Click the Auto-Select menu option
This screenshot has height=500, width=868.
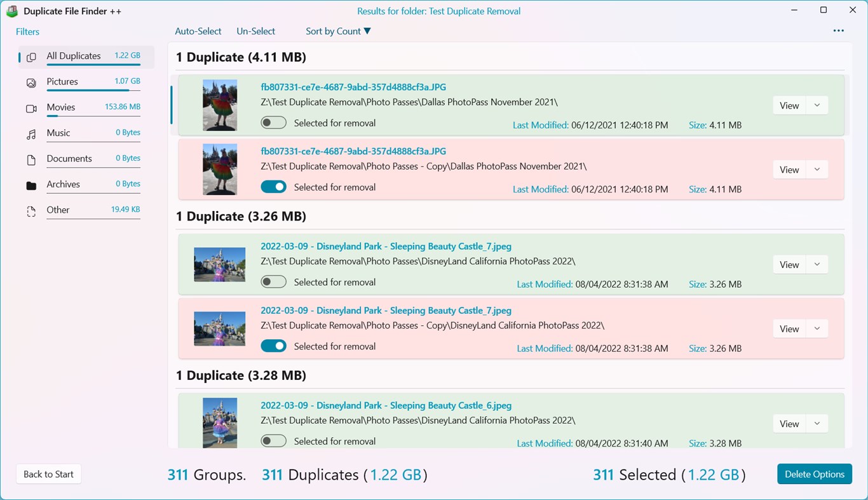click(x=198, y=30)
